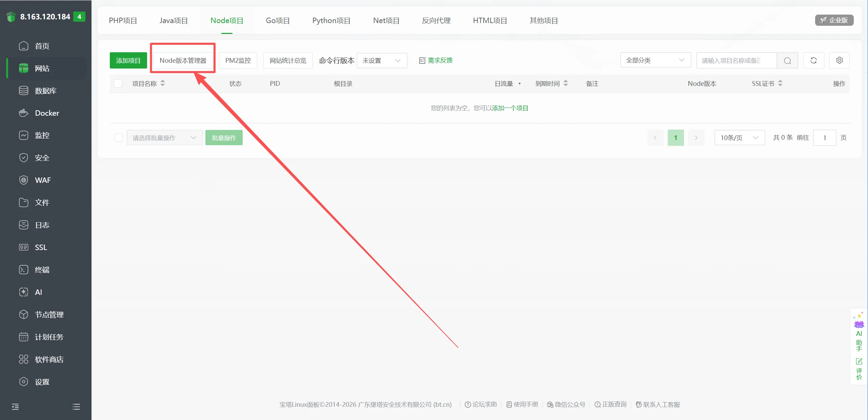This screenshot has width=868, height=420.
Task: Click the 计划任务 calendar icon
Action: [23, 337]
